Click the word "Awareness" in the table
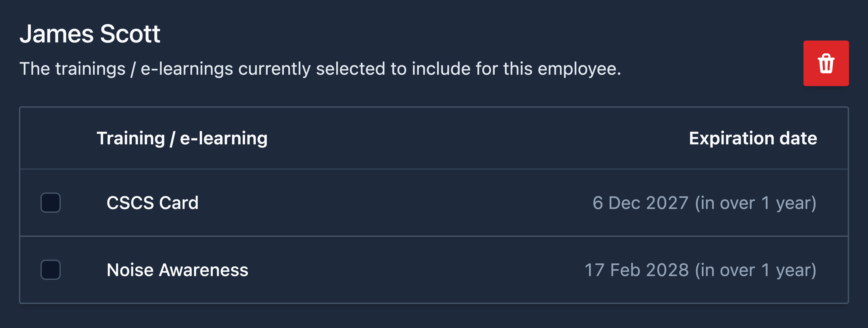This screenshot has width=868, height=328. [204, 270]
